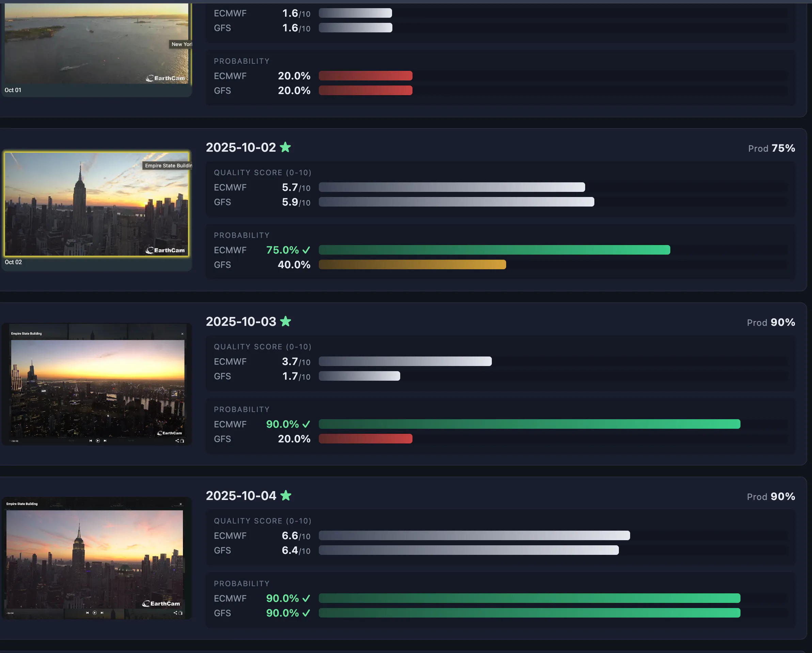Open the Oct 01 New York harbor thumbnail
The height and width of the screenshot is (653, 812).
point(96,43)
